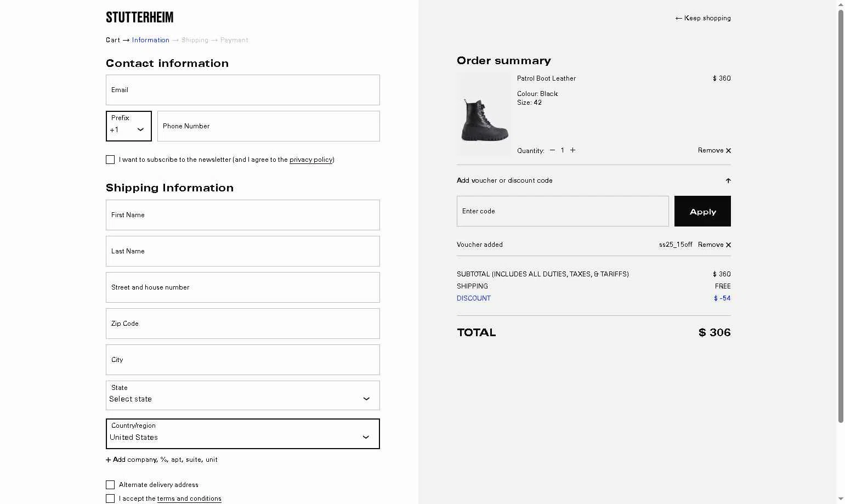845x504 pixels.
Task: Enable Alternate delivery address checkbox
Action: [110, 485]
